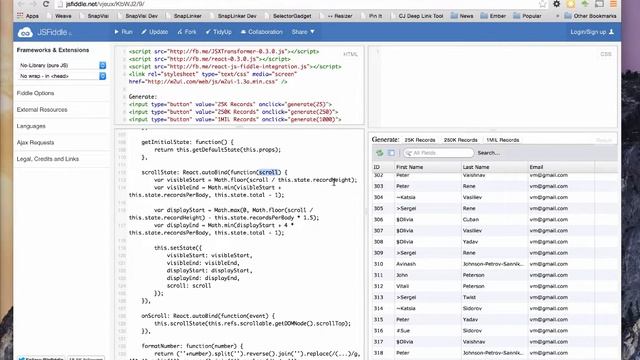Image resolution: width=640 pixels, height=360 pixels.
Task: Expand Ajax Requests section
Action: 36,142
